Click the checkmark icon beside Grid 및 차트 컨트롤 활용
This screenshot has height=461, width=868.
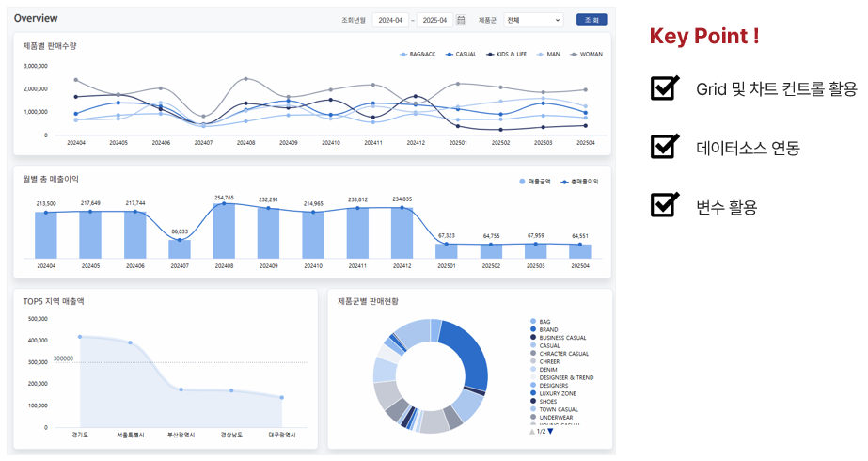click(x=664, y=87)
